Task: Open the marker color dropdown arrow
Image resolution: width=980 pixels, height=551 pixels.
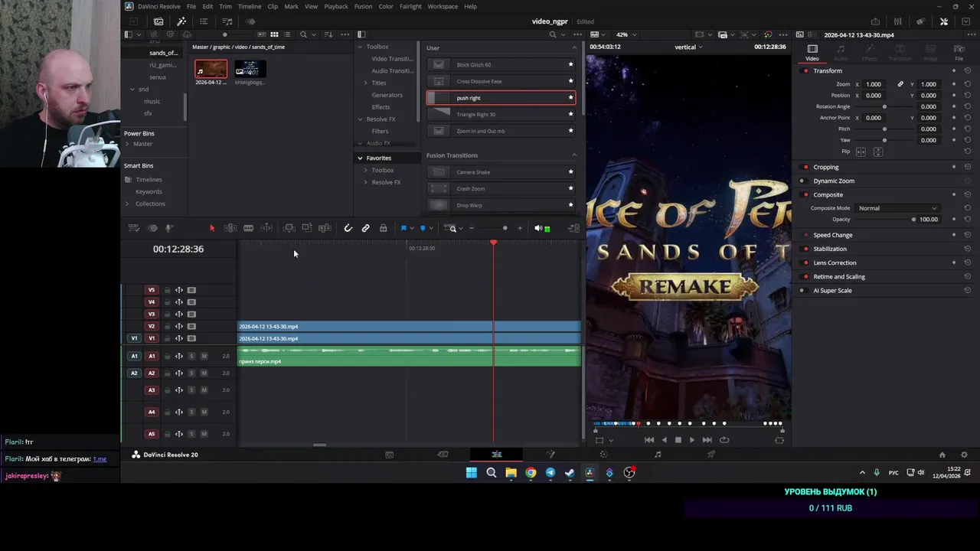Action: point(431,228)
